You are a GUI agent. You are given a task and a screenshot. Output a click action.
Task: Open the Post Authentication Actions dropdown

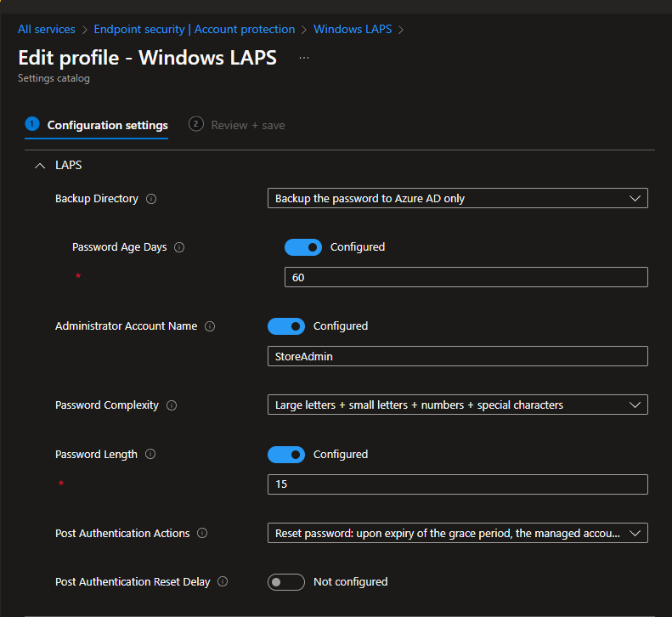458,533
